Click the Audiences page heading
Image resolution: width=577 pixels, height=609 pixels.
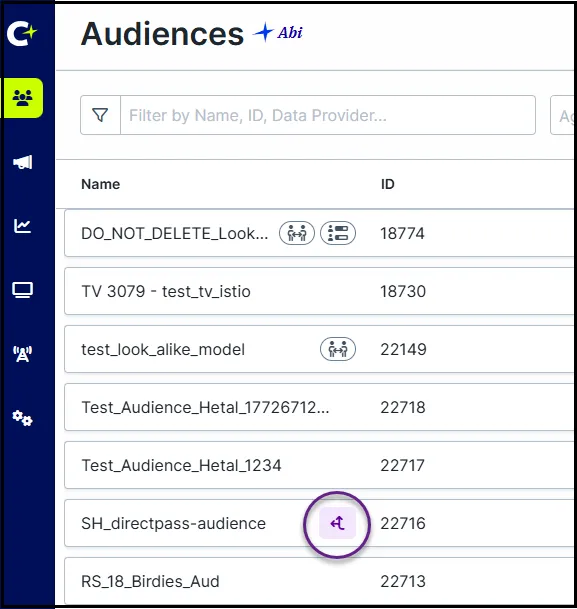[x=162, y=34]
